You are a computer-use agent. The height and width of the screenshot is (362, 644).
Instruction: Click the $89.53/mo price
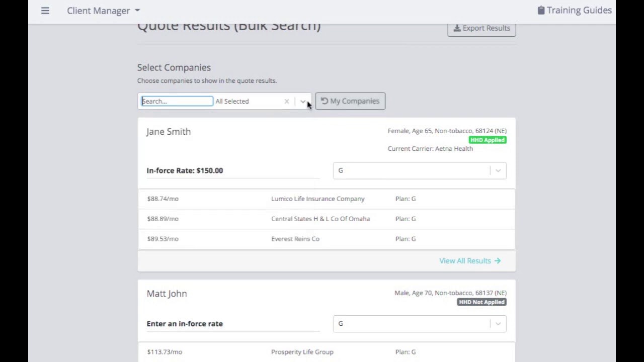point(163,239)
